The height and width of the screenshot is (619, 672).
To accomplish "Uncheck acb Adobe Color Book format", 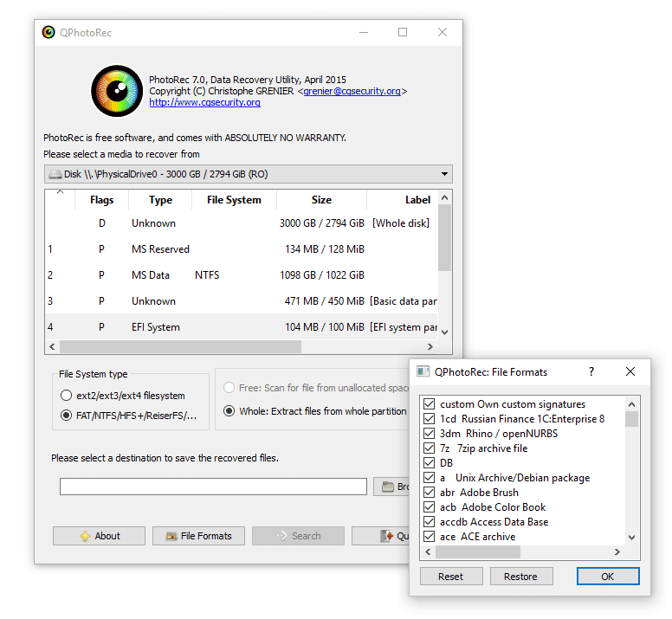I will pyautogui.click(x=429, y=507).
